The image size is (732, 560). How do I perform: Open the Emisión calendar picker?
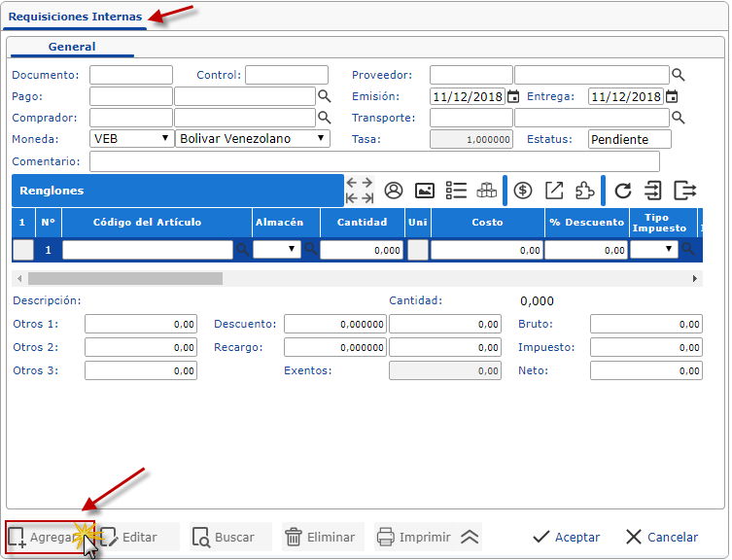coord(512,96)
